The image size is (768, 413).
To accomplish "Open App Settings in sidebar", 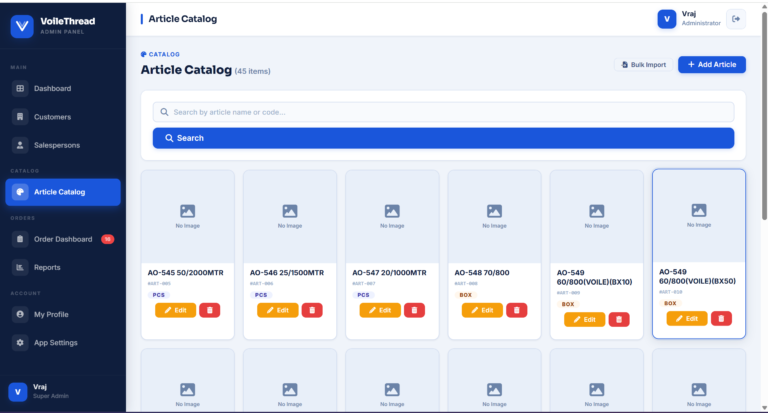I will 55,342.
